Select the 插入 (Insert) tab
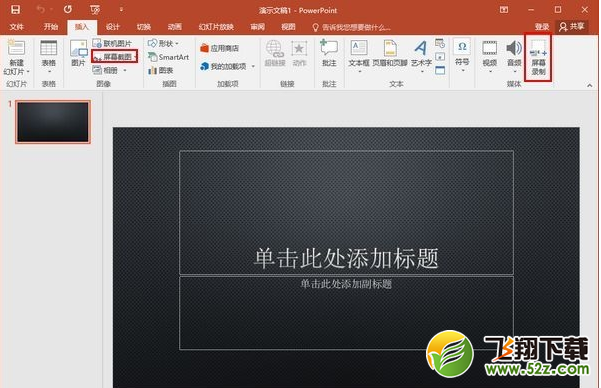 point(81,26)
